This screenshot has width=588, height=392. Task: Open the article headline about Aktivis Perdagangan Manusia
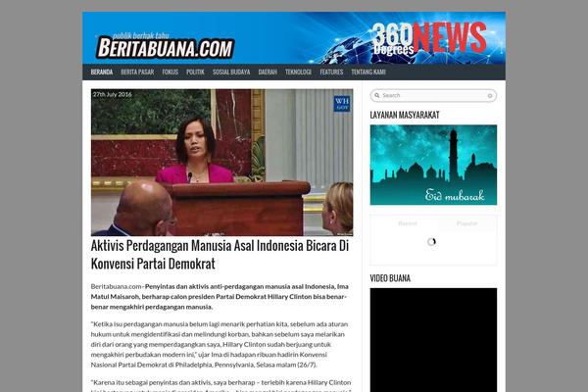coord(220,255)
